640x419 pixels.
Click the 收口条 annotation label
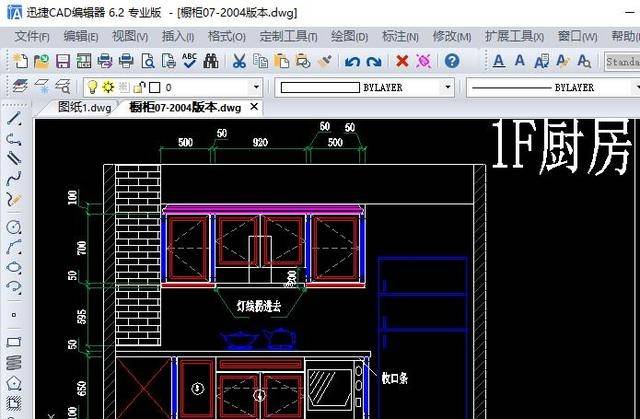[395, 378]
